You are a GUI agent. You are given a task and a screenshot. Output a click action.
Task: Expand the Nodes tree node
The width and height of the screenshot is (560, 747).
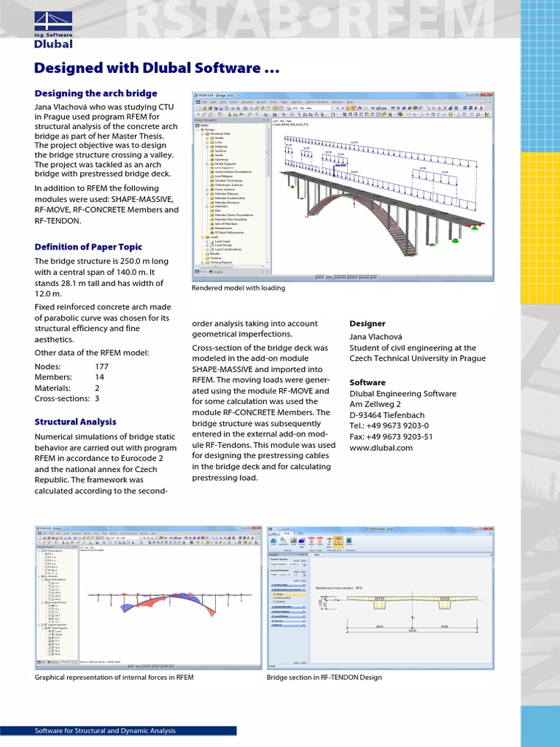(207, 138)
